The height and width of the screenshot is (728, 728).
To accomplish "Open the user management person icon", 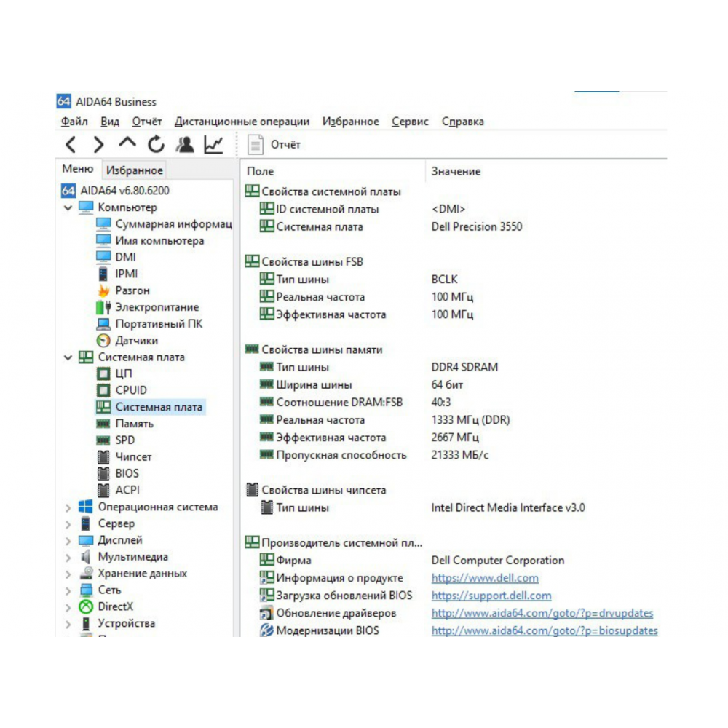I will coord(185,144).
